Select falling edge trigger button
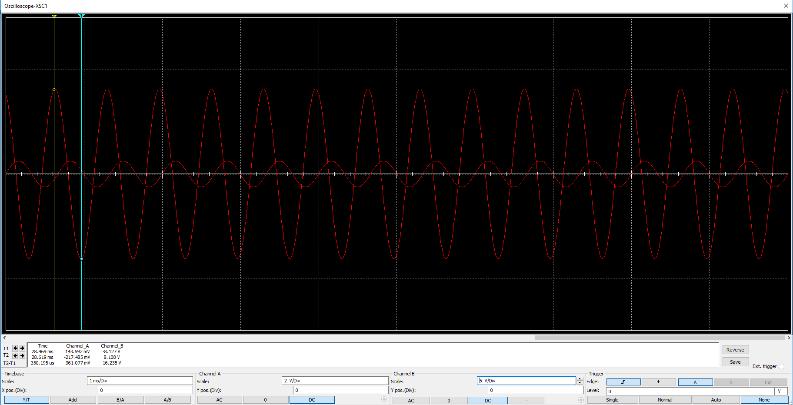The image size is (793, 405). (x=659, y=382)
